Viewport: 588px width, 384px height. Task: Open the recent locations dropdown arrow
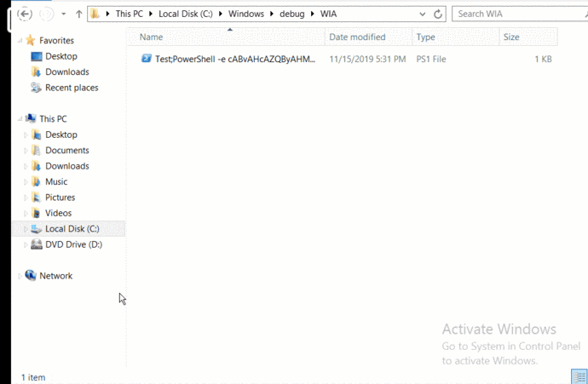coord(64,14)
